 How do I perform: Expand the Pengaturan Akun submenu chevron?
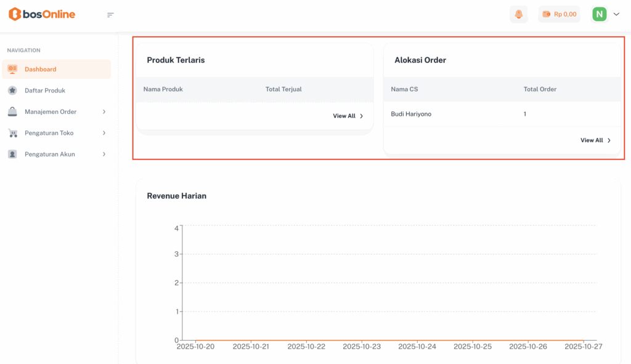click(x=104, y=154)
